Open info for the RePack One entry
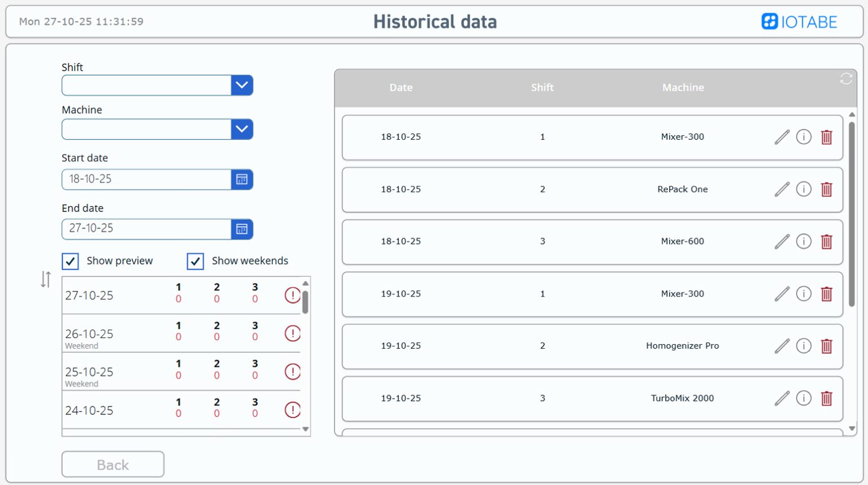The height and width of the screenshot is (485, 868). pos(804,189)
